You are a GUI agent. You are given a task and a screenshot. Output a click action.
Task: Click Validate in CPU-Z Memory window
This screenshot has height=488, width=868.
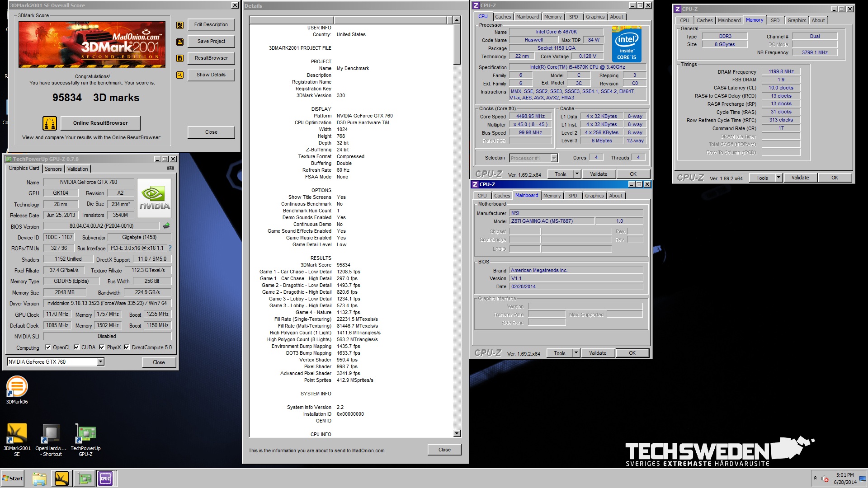[x=800, y=178]
